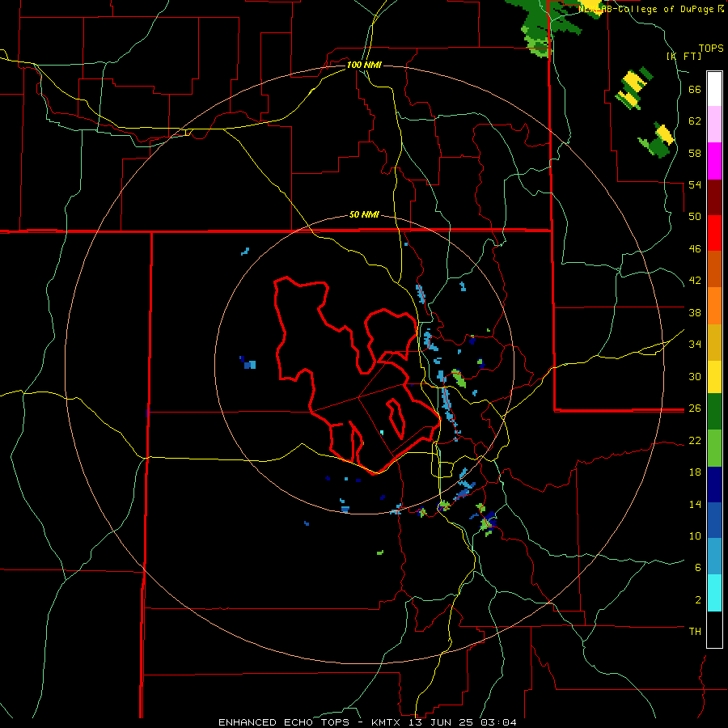Click the legend value "46"

click(x=695, y=249)
